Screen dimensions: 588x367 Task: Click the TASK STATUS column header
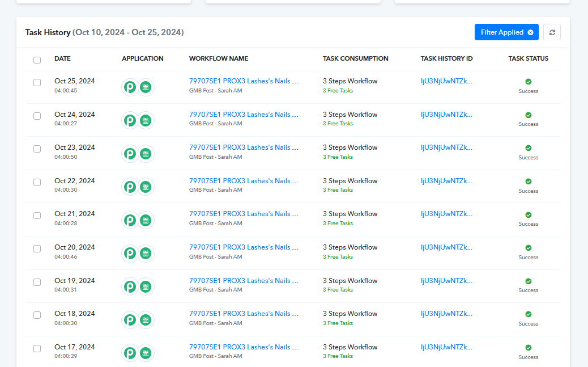tap(529, 58)
